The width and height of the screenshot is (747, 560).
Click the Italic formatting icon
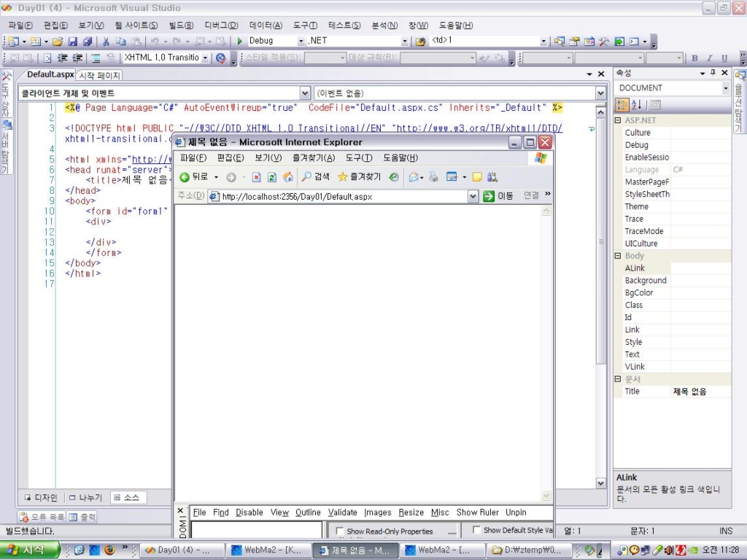(709, 58)
